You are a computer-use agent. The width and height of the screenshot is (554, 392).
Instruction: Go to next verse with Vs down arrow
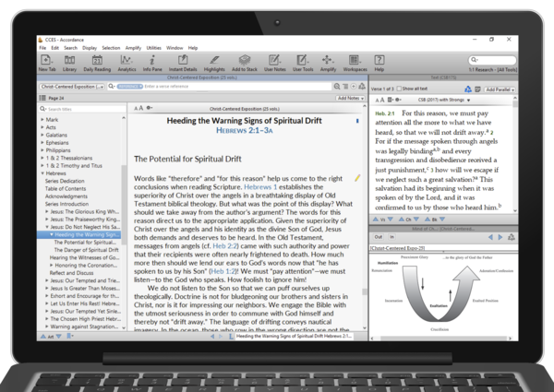391,220
